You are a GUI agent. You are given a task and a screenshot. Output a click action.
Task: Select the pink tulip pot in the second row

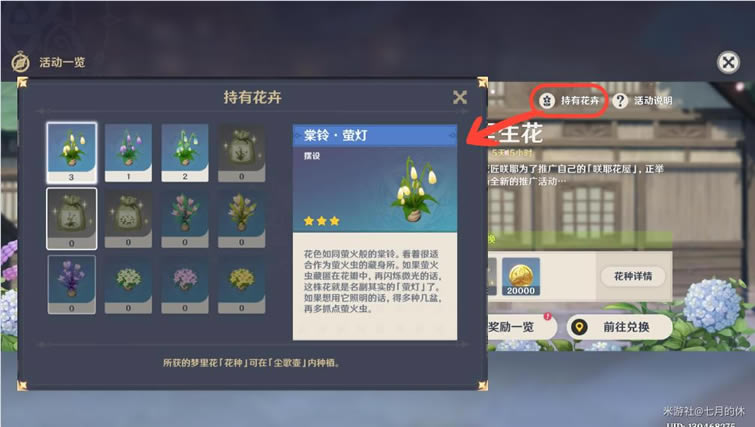pyautogui.click(x=185, y=219)
